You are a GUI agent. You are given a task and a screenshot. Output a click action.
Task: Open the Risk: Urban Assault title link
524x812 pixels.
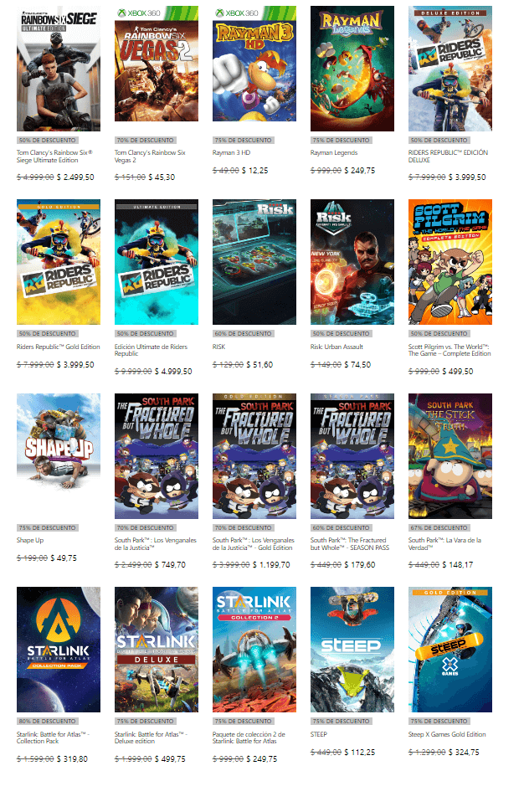[336, 347]
